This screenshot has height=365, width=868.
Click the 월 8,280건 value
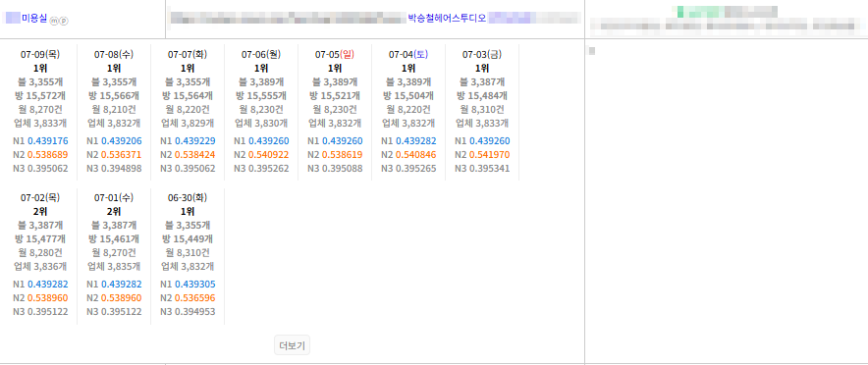pyautogui.click(x=40, y=253)
